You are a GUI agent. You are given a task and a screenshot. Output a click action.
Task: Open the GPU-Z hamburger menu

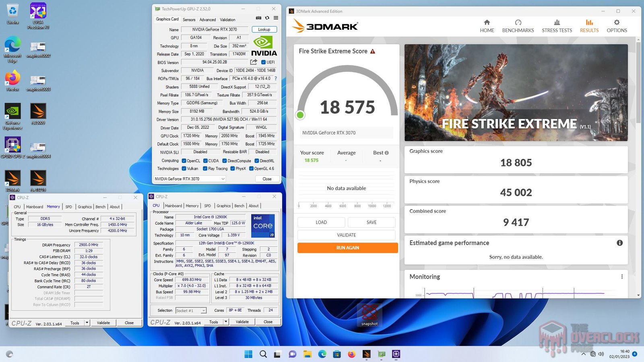coord(275,18)
